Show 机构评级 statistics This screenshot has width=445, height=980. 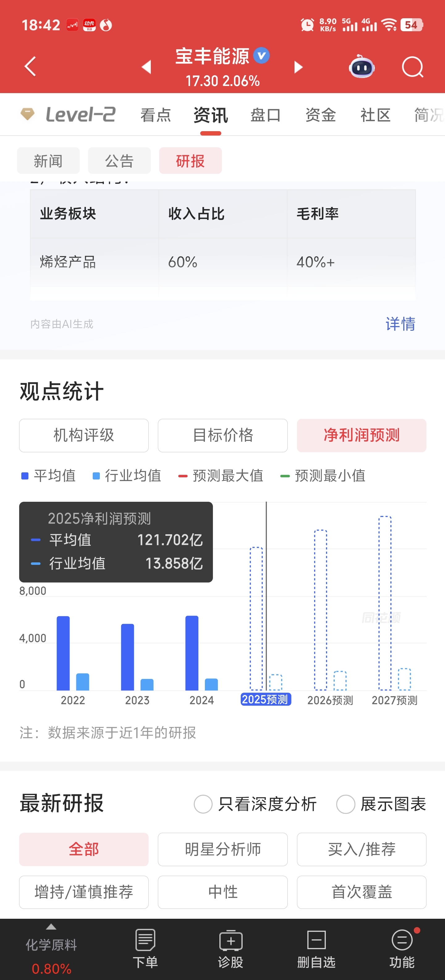pos(84,435)
